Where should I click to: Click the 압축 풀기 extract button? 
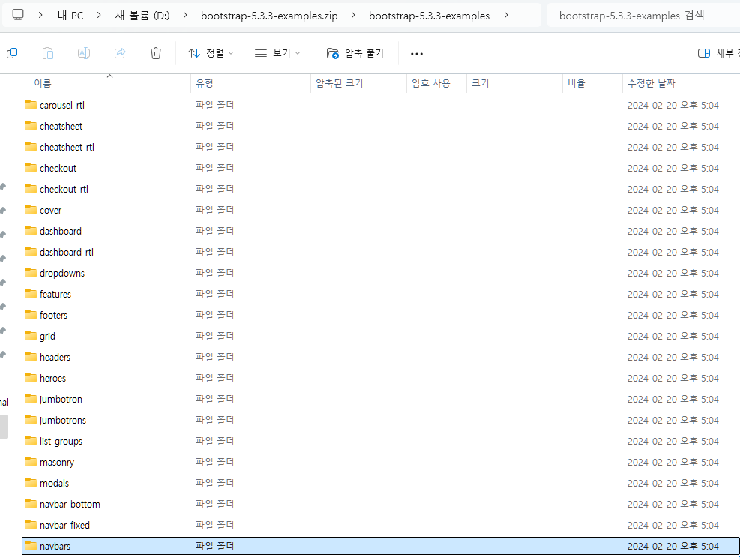pos(355,53)
